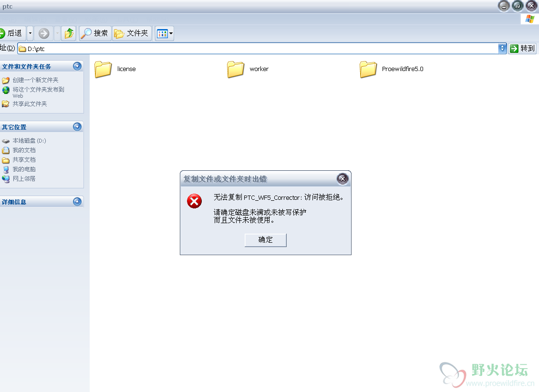Select the Proewildfire5.0 folder icon
The width and height of the screenshot is (539, 392).
point(368,69)
